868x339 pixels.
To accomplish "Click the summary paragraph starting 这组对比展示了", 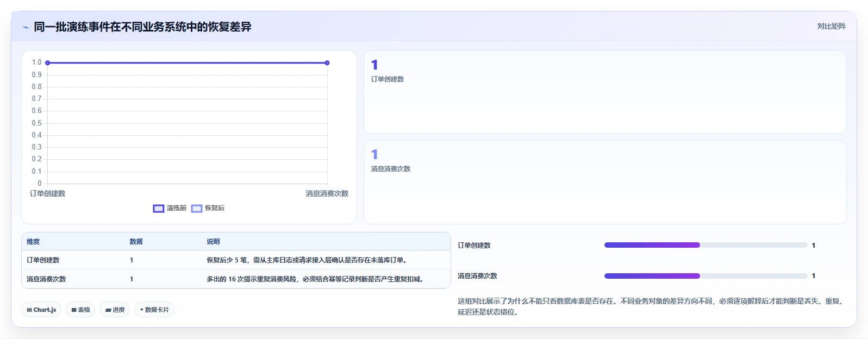I will point(651,306).
